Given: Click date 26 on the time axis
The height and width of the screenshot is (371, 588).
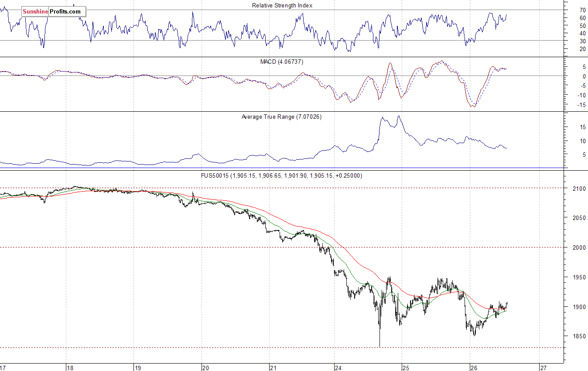Looking at the screenshot, I should (474, 368).
